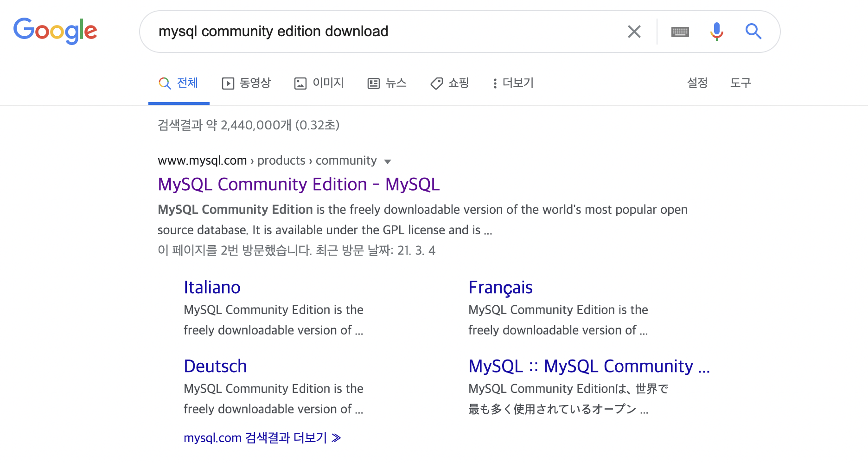The width and height of the screenshot is (868, 463).
Task: Open the Italiano sitelink
Action: coord(212,287)
